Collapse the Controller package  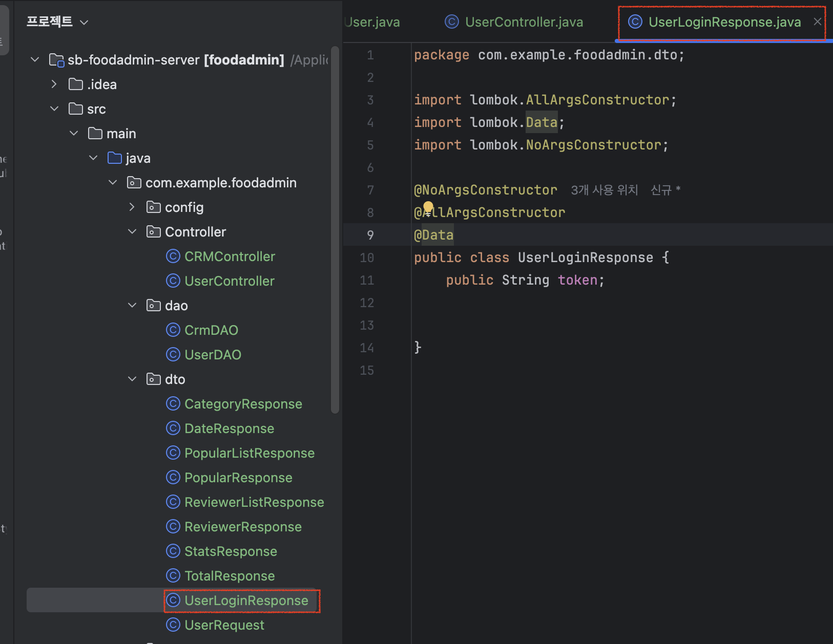pos(132,231)
